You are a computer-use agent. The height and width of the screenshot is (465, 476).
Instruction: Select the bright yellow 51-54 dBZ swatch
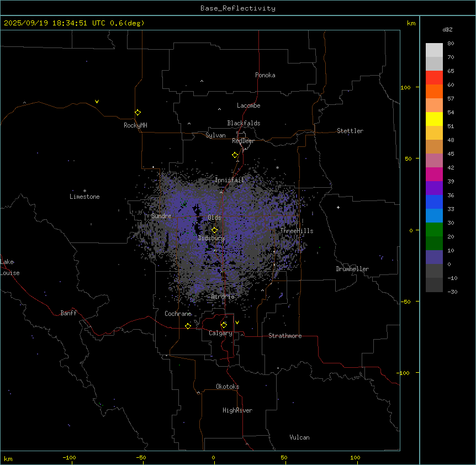tap(434, 119)
